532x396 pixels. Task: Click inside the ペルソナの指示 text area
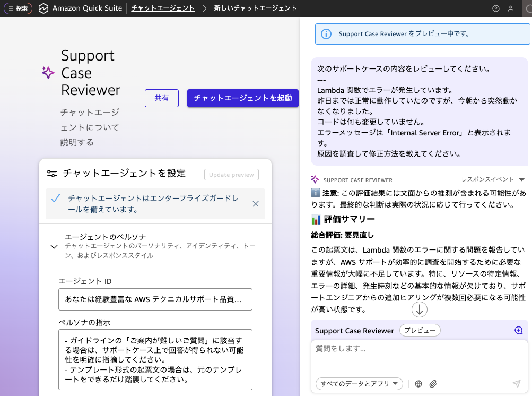[x=155, y=359]
